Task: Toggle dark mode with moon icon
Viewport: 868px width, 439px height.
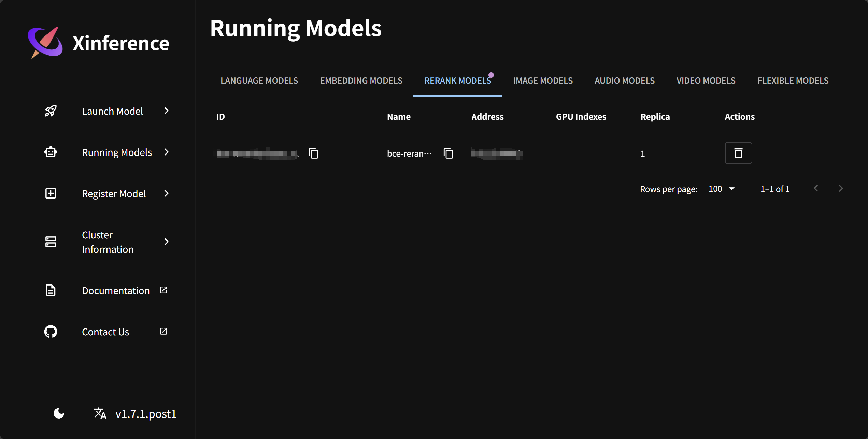Action: pos(59,413)
